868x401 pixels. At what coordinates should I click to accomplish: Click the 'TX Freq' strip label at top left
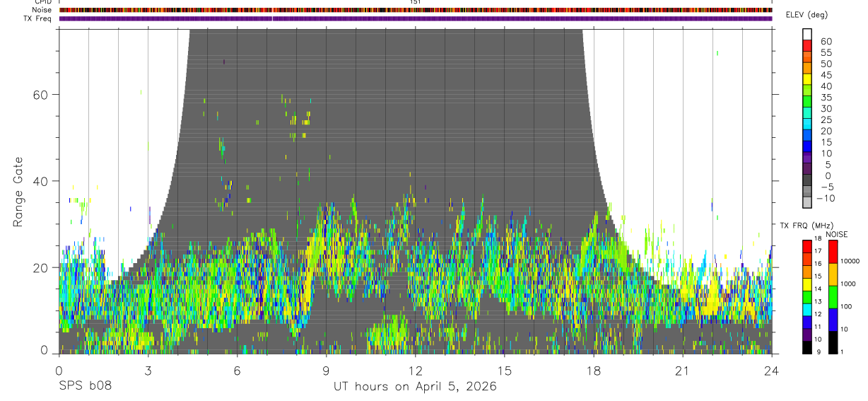pyautogui.click(x=38, y=18)
